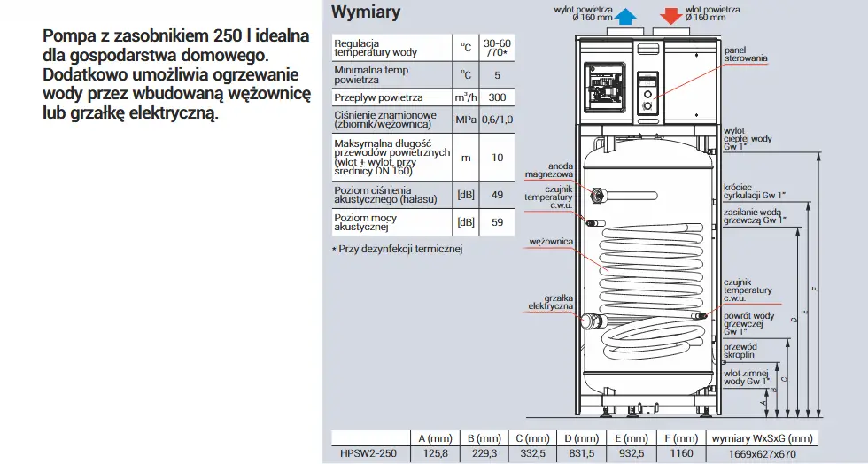868x464 pixels.
Task: Click the minimum air temperature value "5"
Action: [497, 74]
